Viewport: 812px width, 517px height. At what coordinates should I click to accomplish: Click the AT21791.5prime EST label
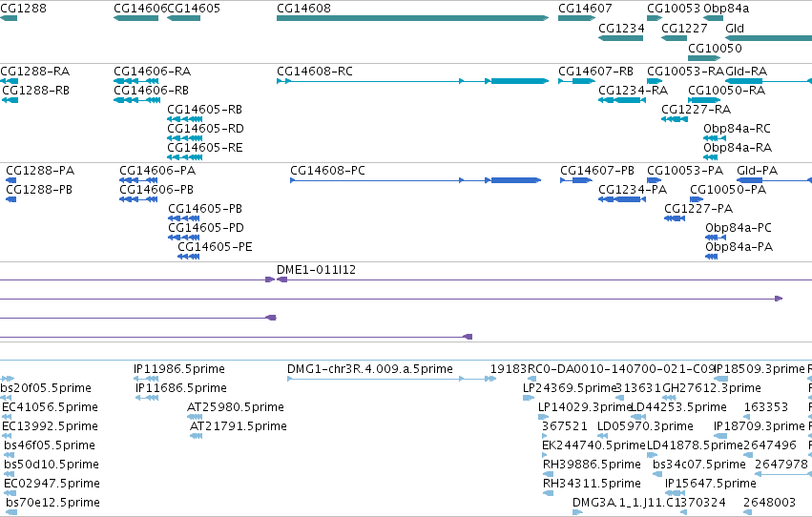239,427
